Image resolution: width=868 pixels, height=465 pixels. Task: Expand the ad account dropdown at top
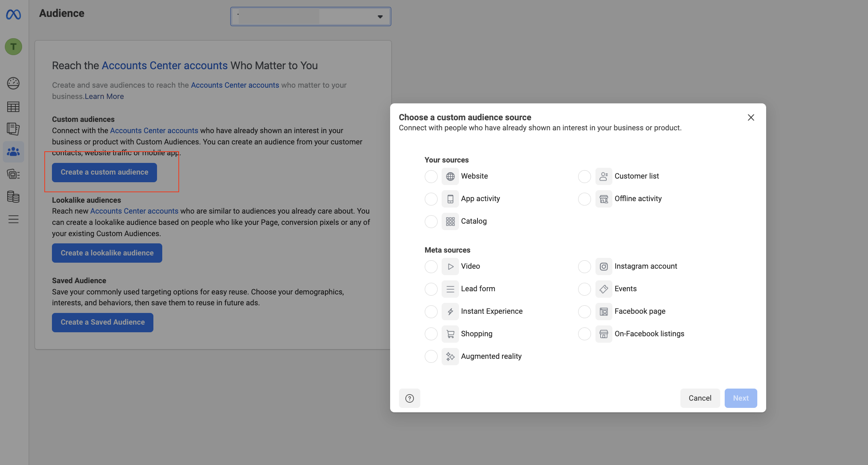tap(310, 16)
